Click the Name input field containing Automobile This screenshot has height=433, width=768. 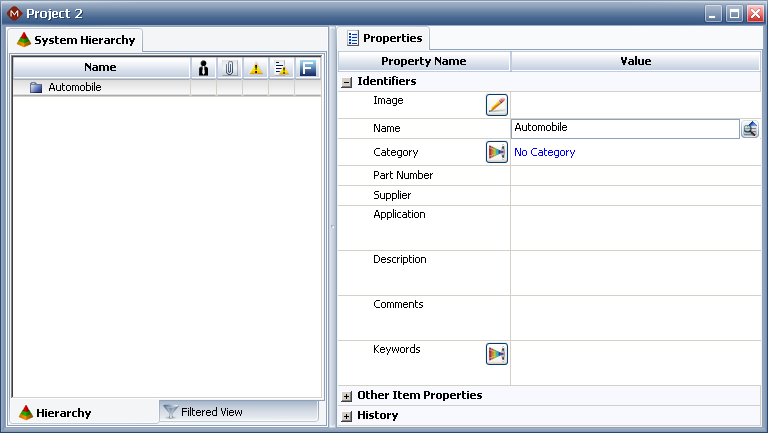[624, 128]
